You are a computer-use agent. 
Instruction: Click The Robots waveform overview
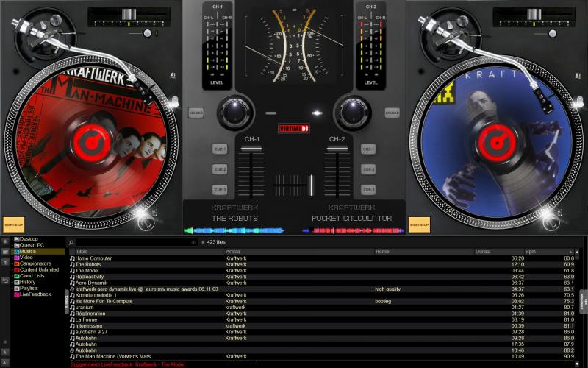[234, 230]
